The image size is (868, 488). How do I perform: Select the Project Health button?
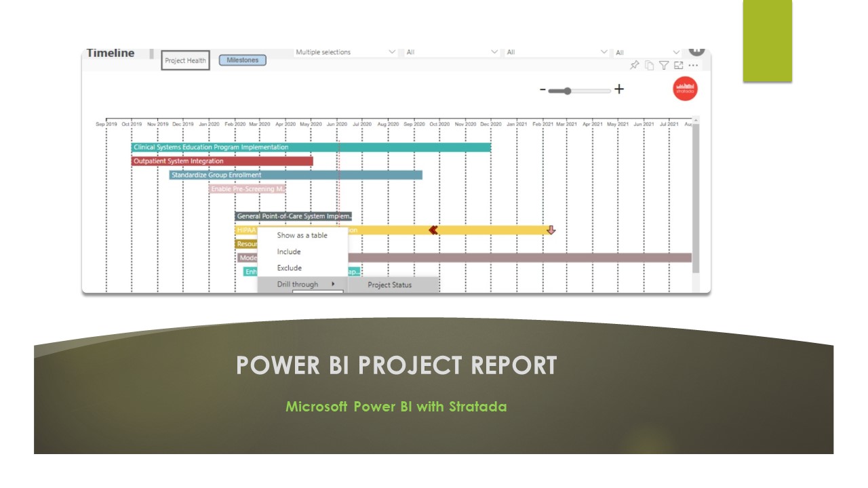[x=185, y=60]
